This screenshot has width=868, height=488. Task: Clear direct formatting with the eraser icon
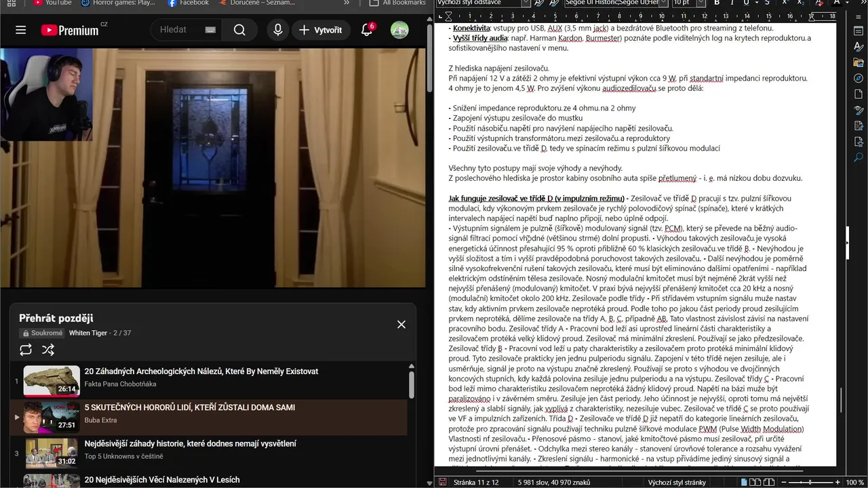coord(818,3)
